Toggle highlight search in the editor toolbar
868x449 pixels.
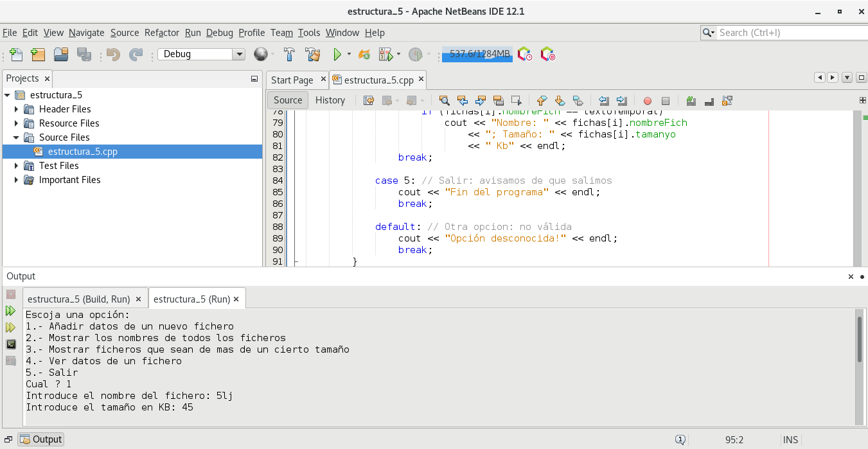point(498,100)
